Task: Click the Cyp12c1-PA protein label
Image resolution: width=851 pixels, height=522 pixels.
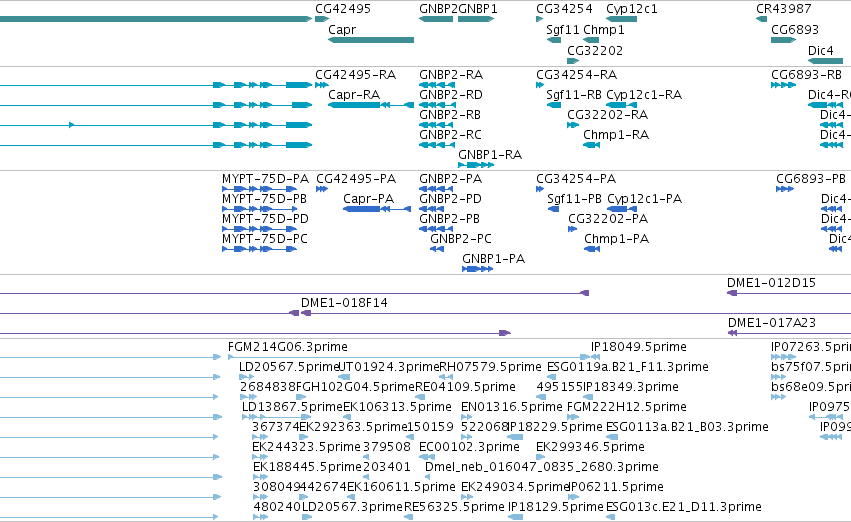Action: tap(645, 199)
